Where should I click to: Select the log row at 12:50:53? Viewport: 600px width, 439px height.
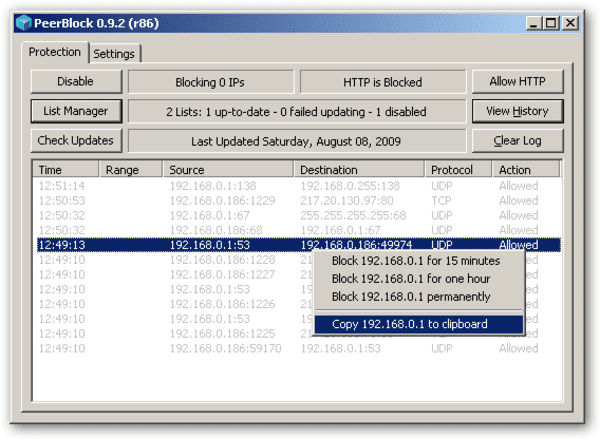pos(297,201)
